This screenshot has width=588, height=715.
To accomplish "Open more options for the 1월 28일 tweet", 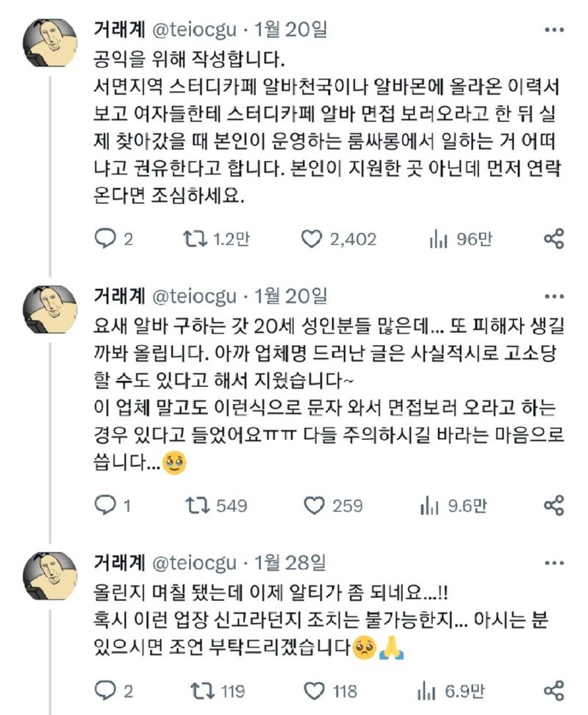I will [553, 563].
